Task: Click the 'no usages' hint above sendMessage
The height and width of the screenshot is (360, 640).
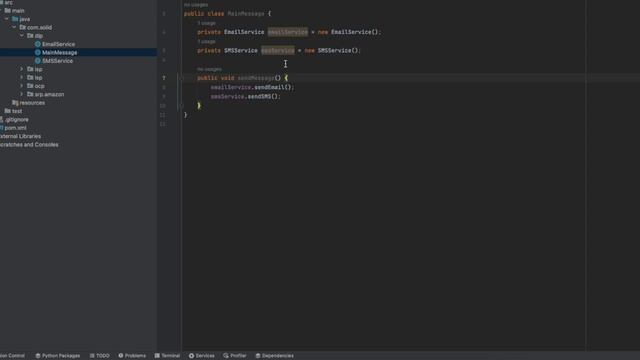Action: [209, 69]
